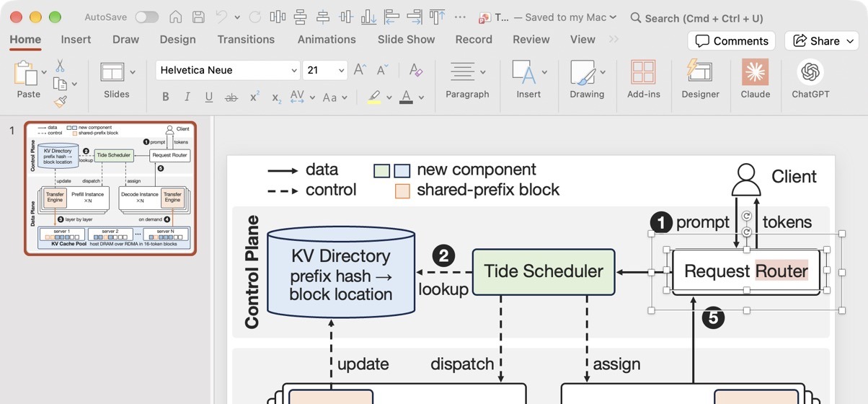This screenshot has width=868, height=404.
Task: Increase font size with large A icon
Action: click(x=360, y=70)
